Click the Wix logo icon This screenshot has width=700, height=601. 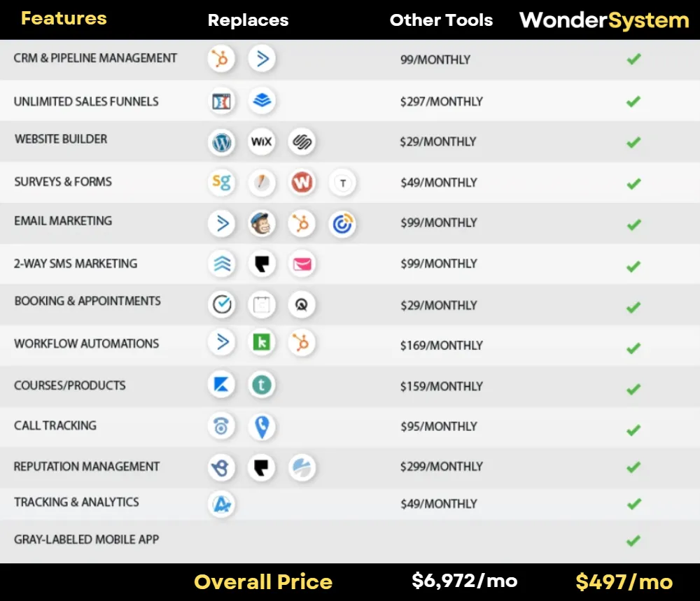(x=261, y=143)
